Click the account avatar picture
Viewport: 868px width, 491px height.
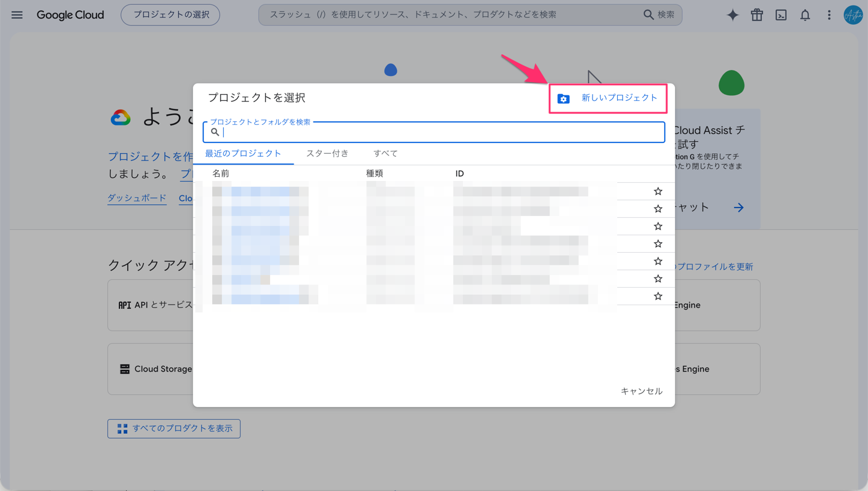tap(853, 15)
